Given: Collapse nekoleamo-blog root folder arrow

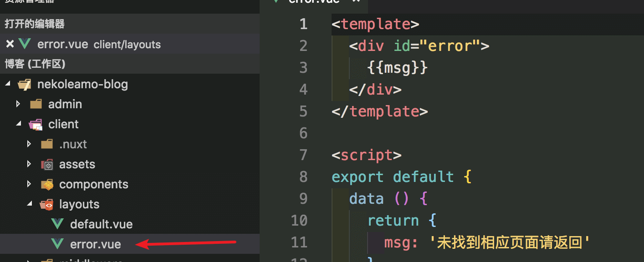Looking at the screenshot, I should (7, 84).
